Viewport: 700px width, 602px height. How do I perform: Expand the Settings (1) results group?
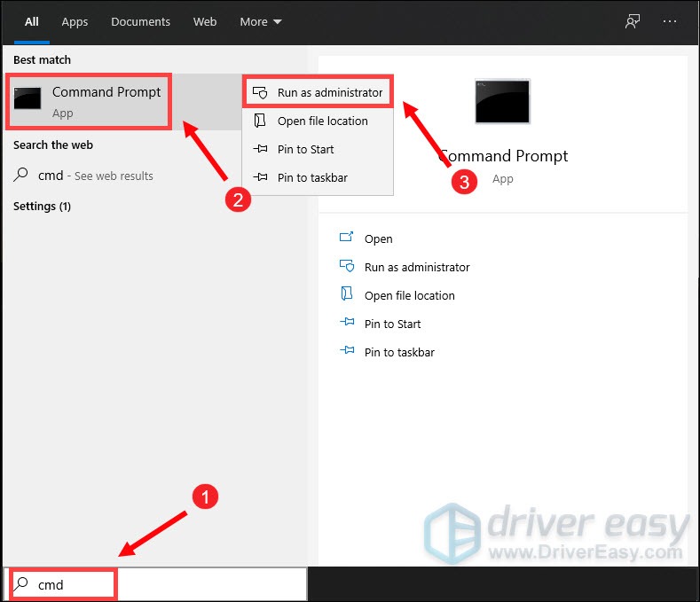(x=42, y=207)
